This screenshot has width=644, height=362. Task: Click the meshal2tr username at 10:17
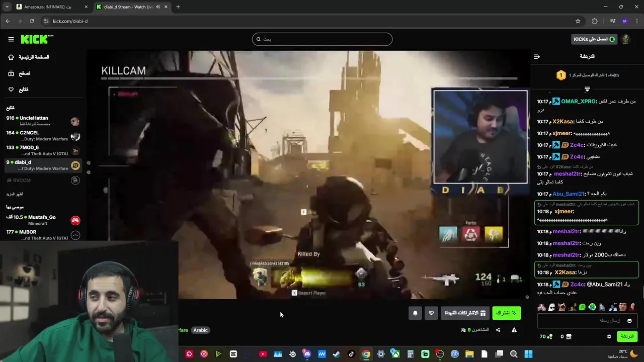click(x=567, y=174)
